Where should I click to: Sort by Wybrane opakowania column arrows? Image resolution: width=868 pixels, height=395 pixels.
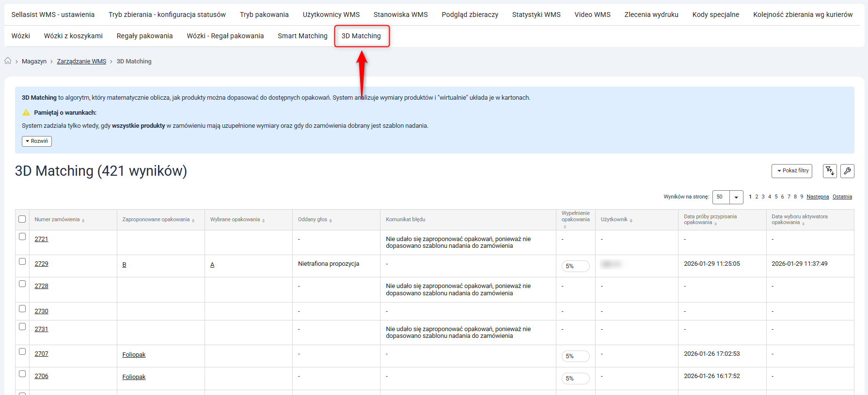[264, 220]
